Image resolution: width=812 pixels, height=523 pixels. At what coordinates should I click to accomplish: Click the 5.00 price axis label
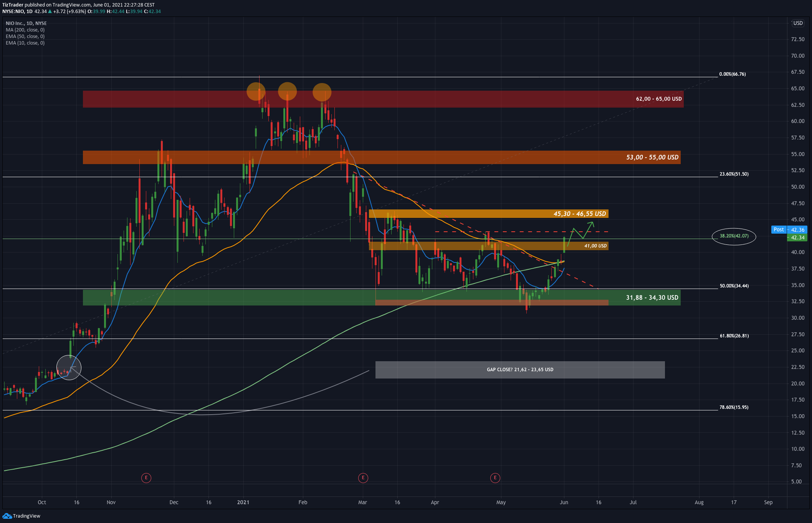tap(796, 481)
